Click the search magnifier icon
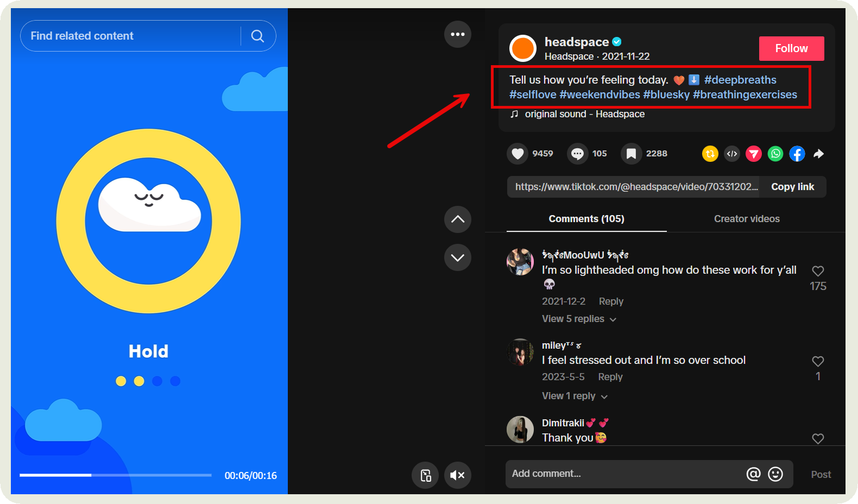Screen dimensions: 858x504 pos(257,36)
